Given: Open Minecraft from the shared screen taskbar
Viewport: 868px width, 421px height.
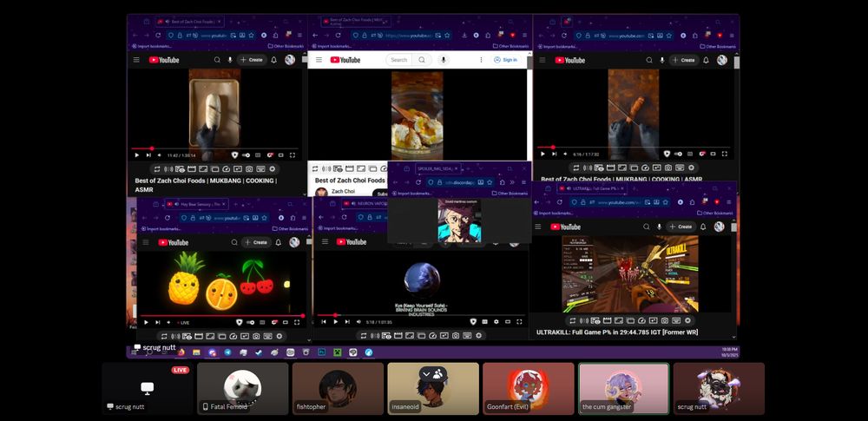Looking at the screenshot, I should (337, 352).
